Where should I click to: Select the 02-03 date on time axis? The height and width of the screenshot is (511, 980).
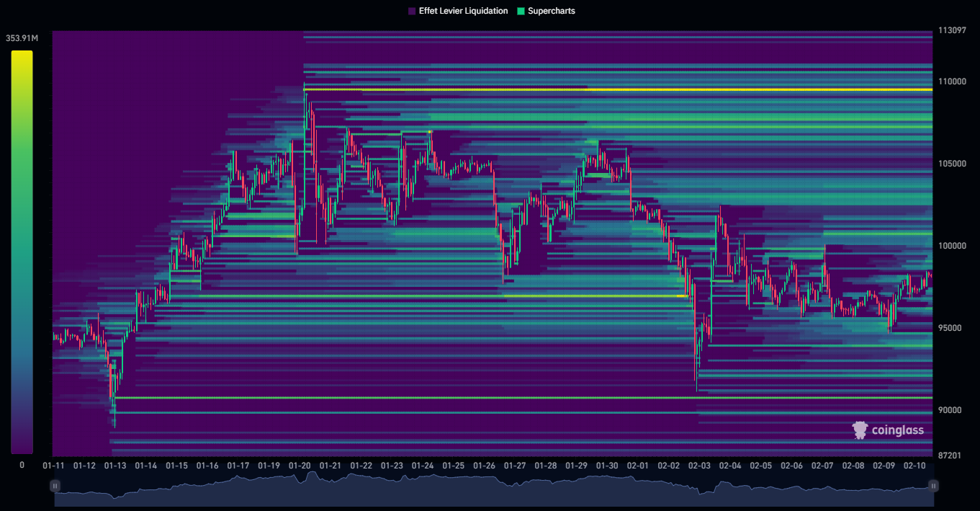[x=699, y=466]
